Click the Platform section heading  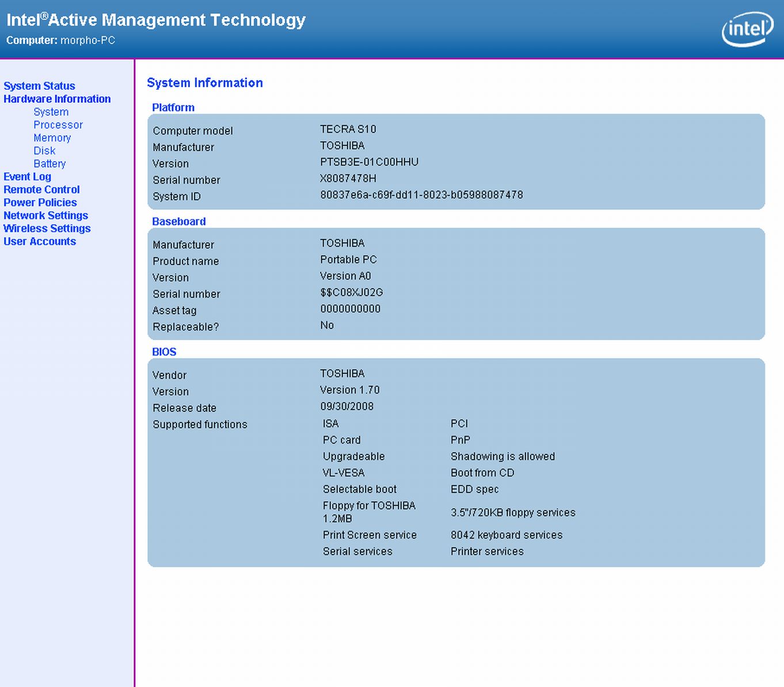pyautogui.click(x=173, y=108)
